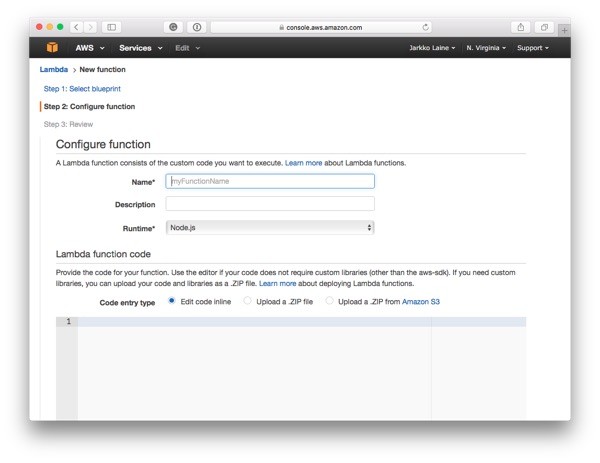Open the Support dropdown menu

click(x=533, y=48)
